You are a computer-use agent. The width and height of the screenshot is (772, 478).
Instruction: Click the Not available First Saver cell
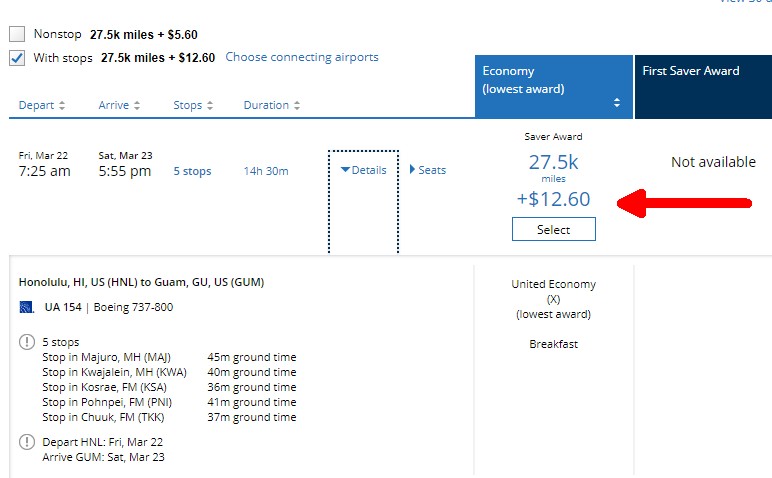point(713,162)
